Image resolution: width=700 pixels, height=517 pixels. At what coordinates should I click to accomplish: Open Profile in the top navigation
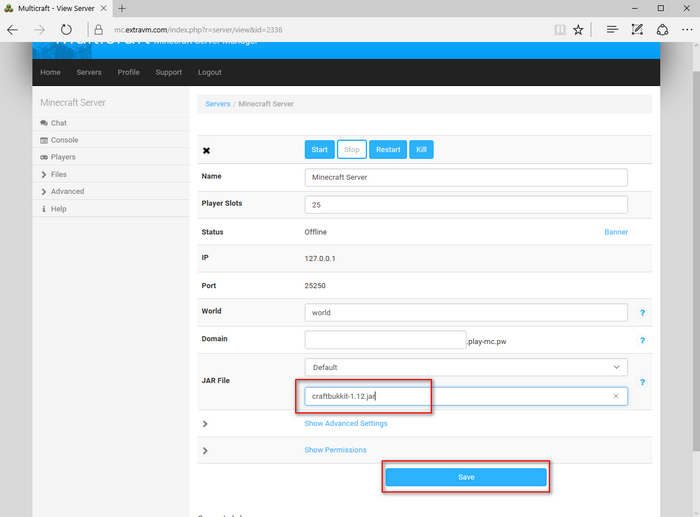point(129,72)
